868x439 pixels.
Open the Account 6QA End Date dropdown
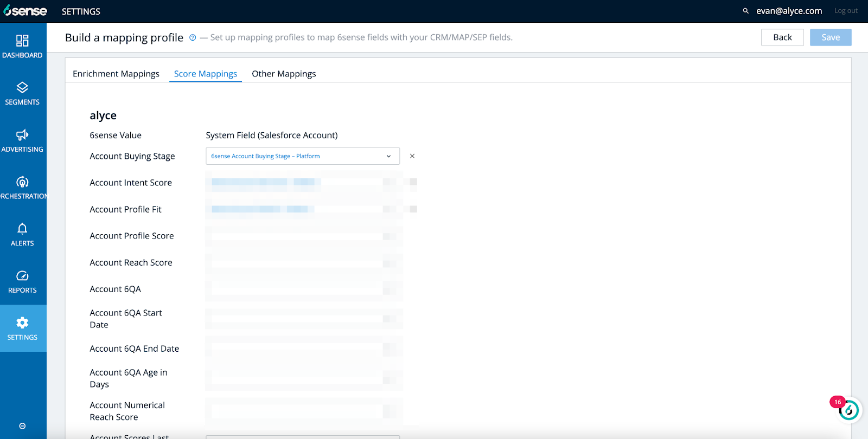[x=303, y=348]
